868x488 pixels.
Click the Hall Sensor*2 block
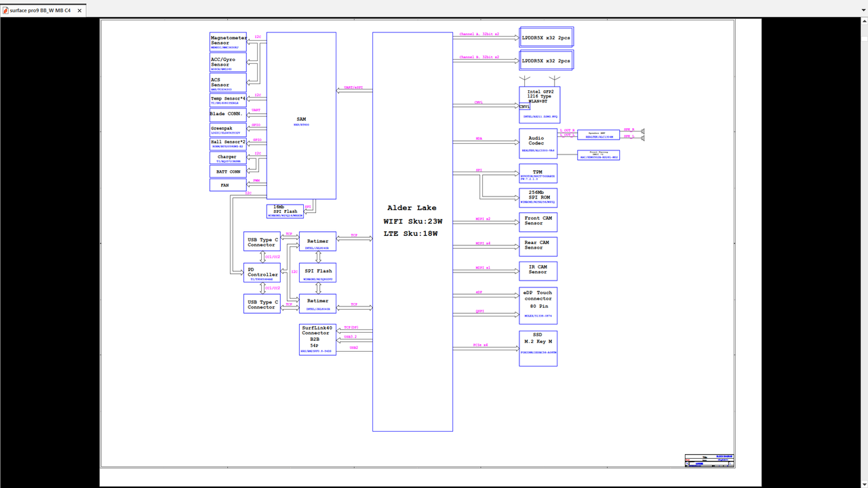[x=229, y=144]
